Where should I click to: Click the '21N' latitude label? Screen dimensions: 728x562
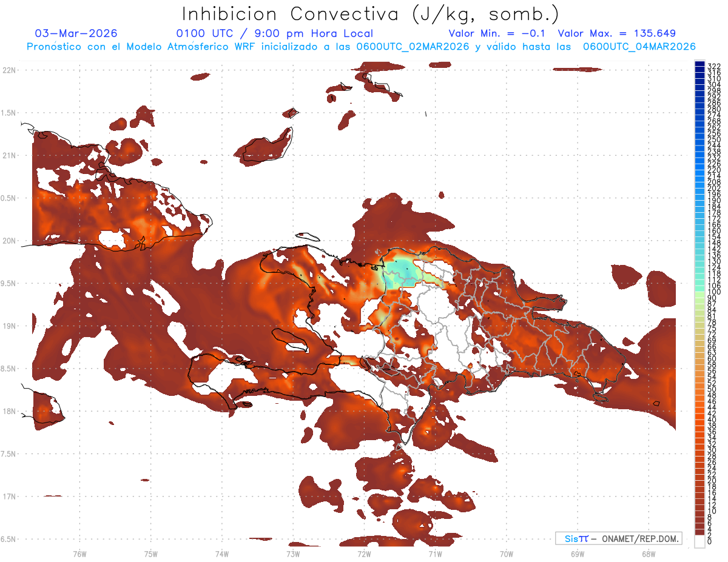(x=8, y=156)
